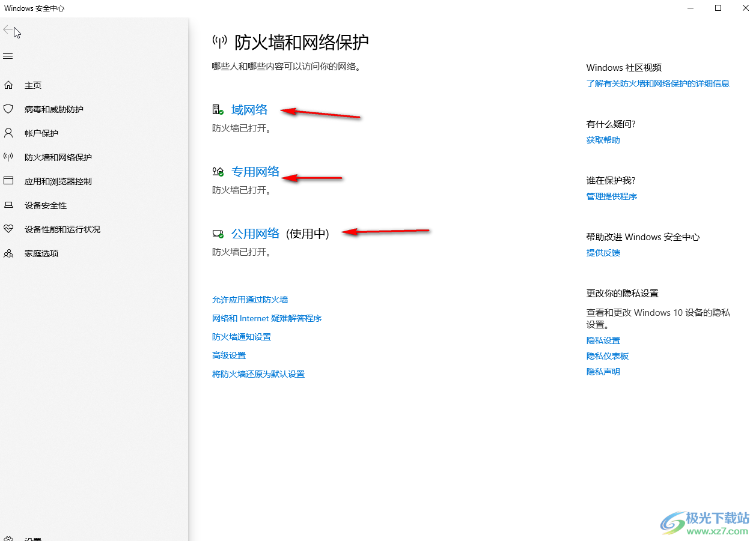Maximize the Windows 安全中心 window

(718, 8)
